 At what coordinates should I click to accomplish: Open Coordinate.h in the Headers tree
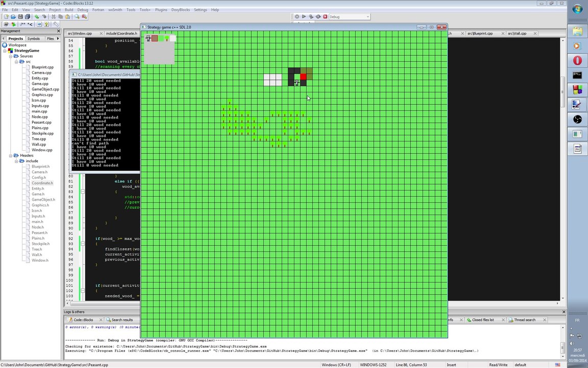coord(42,183)
